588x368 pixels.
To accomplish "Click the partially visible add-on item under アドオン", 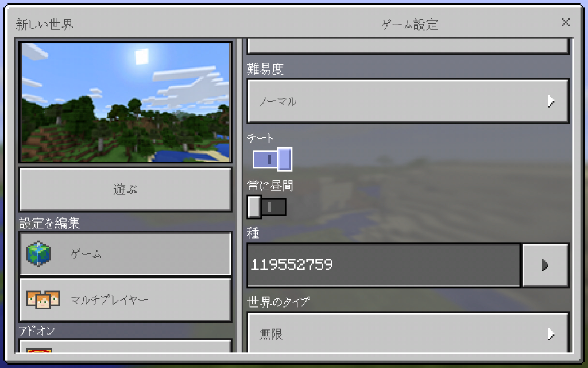I will pos(125,346).
